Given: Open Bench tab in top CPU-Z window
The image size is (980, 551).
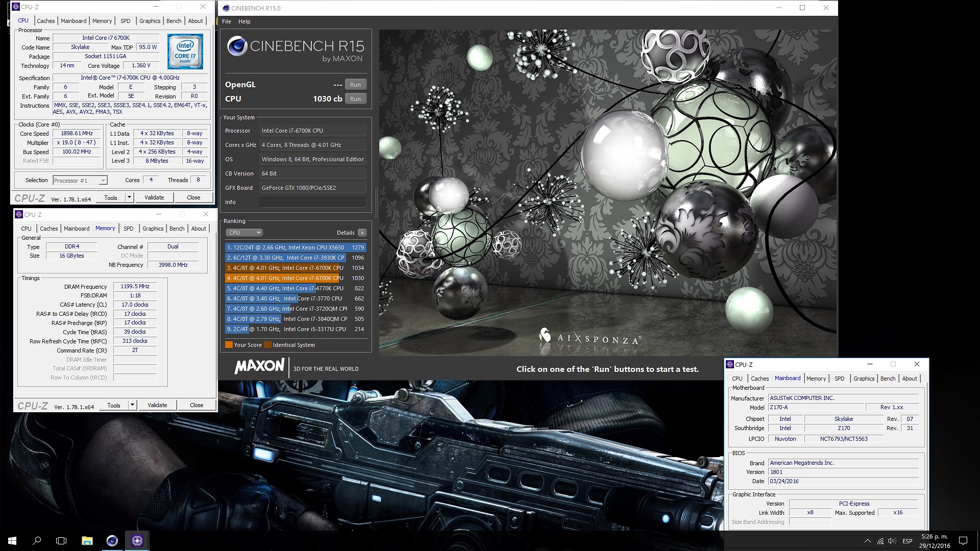Looking at the screenshot, I should (x=174, y=21).
